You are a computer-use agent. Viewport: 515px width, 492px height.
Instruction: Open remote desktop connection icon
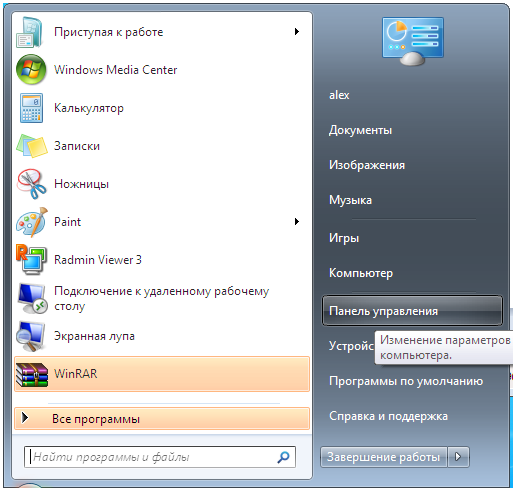coord(31,298)
